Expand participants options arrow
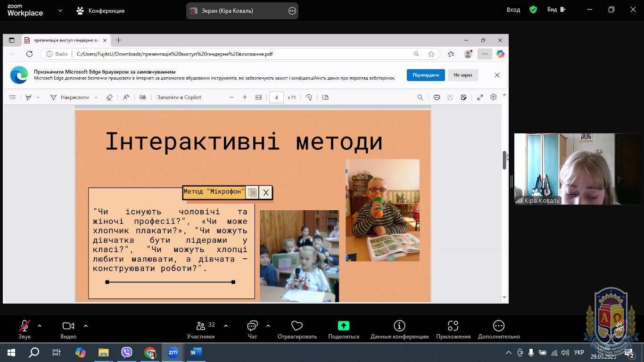The width and height of the screenshot is (644, 362). tap(226, 326)
